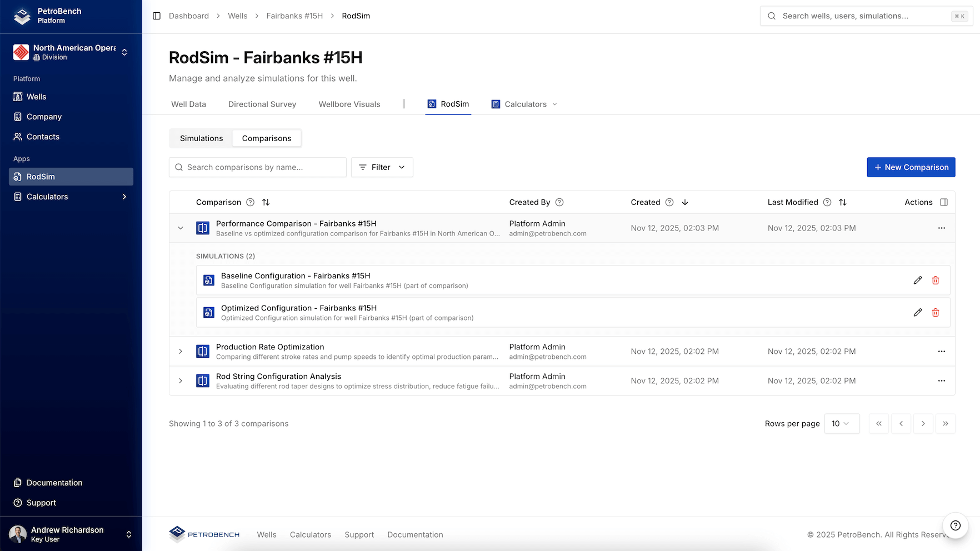Image resolution: width=980 pixels, height=551 pixels.
Task: Switch to the Well Data tab
Action: [x=188, y=104]
